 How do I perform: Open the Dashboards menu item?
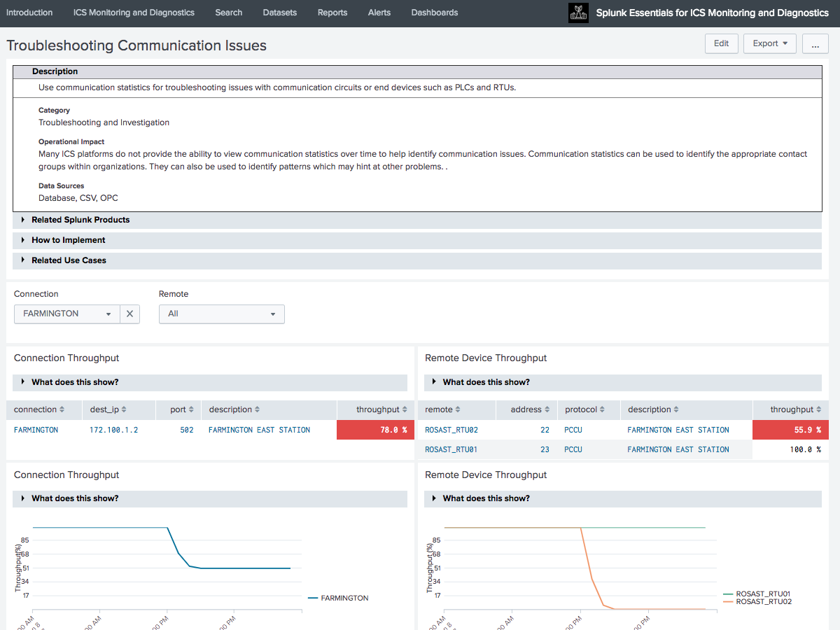(x=434, y=13)
